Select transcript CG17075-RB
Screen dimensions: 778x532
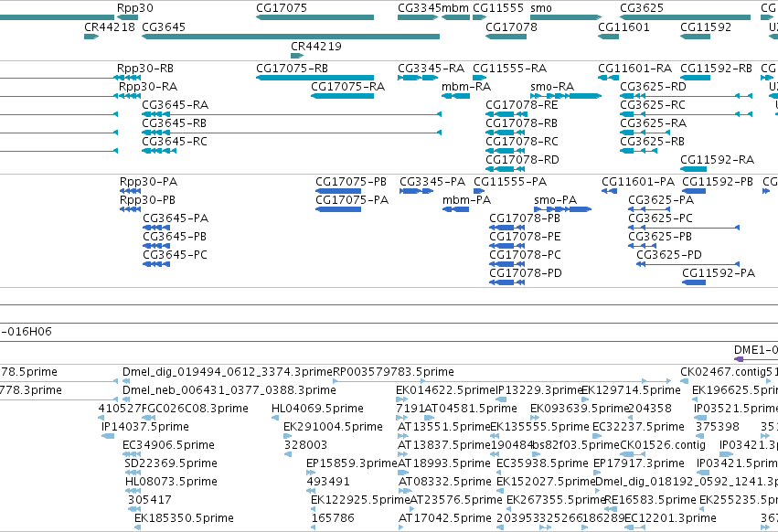[x=315, y=78]
